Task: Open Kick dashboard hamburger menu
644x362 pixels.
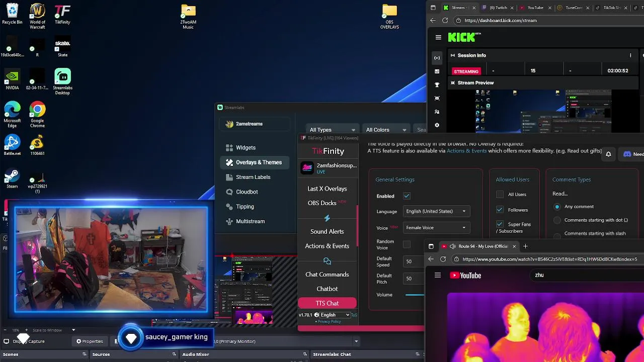Action: pyautogui.click(x=438, y=37)
